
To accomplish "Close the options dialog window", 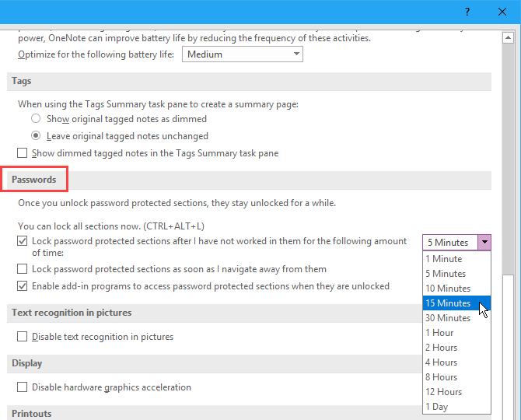I will (x=502, y=12).
